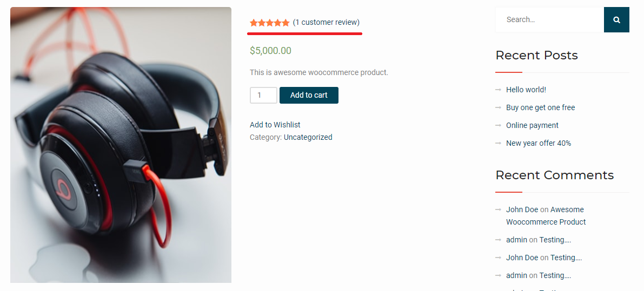The height and width of the screenshot is (291, 644).
Task: Click the product quantity field
Action: point(263,95)
